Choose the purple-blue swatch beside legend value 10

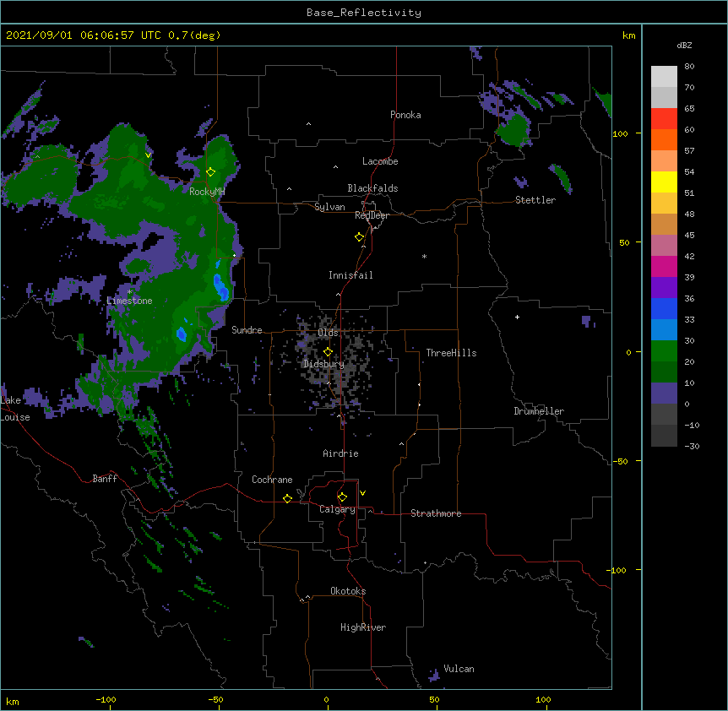pyautogui.click(x=664, y=393)
